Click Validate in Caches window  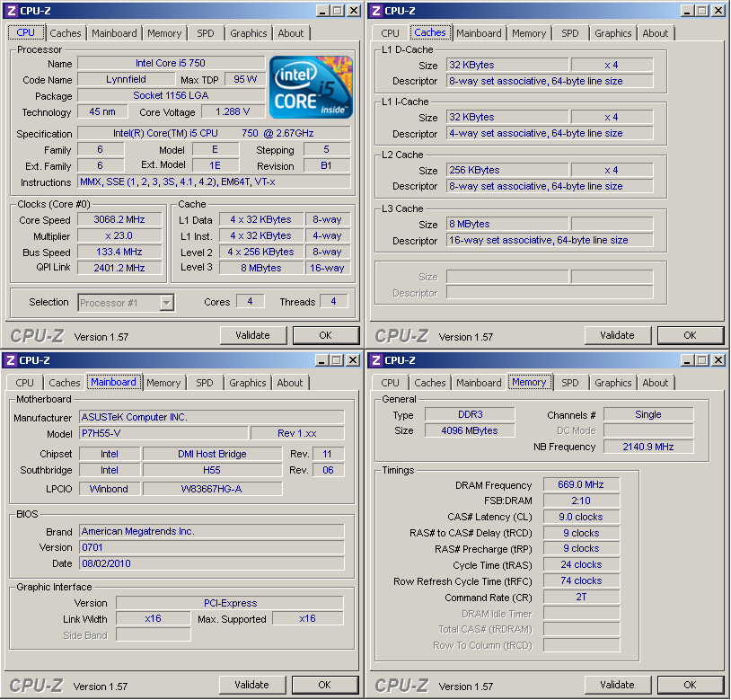(x=618, y=335)
